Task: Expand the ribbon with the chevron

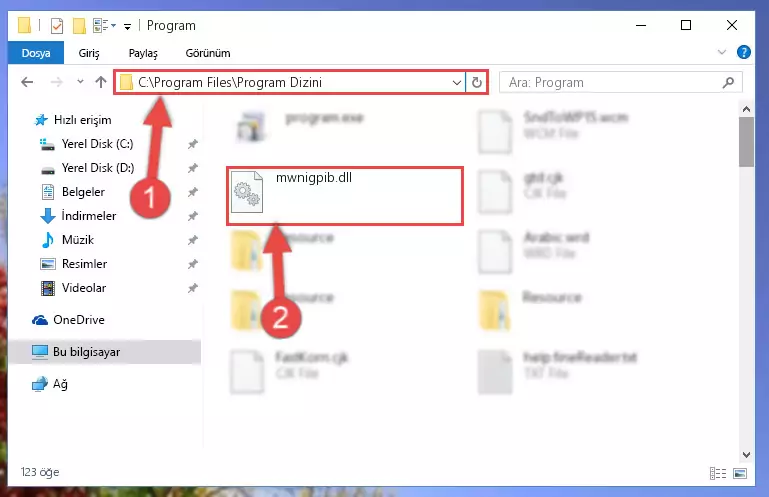Action: point(721,52)
